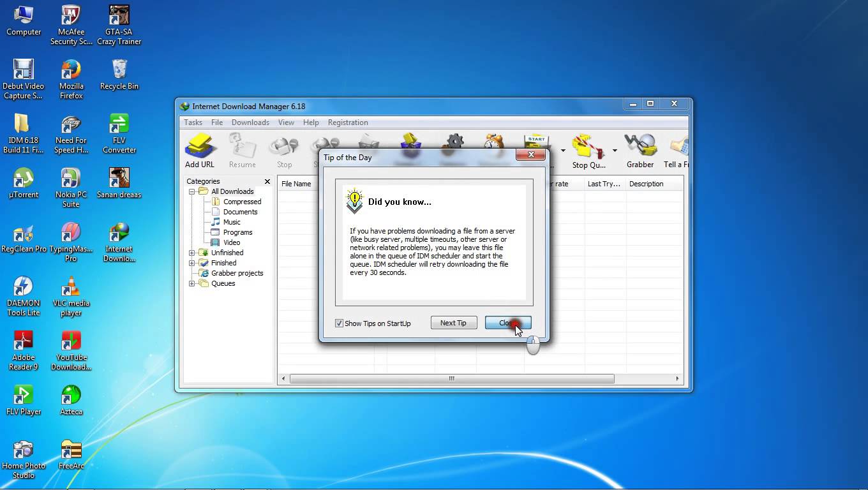Select Music category in tree

tap(232, 222)
